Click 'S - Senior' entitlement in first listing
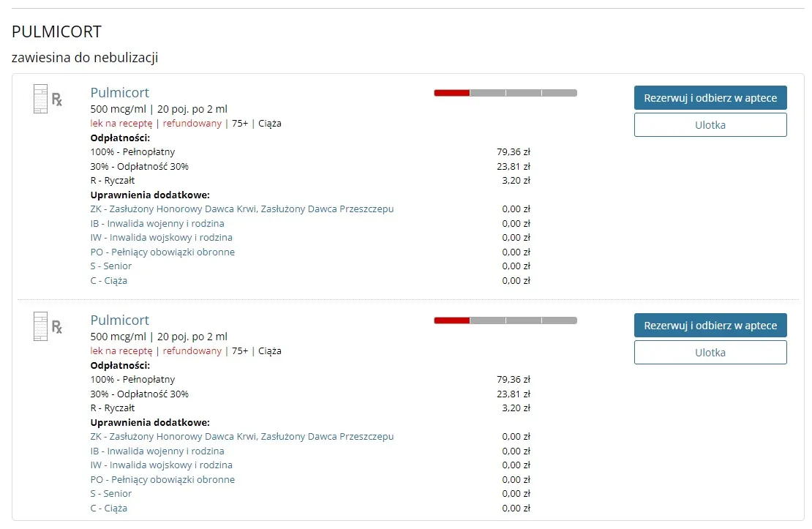Viewport: 812px width, 529px height. 111,266
